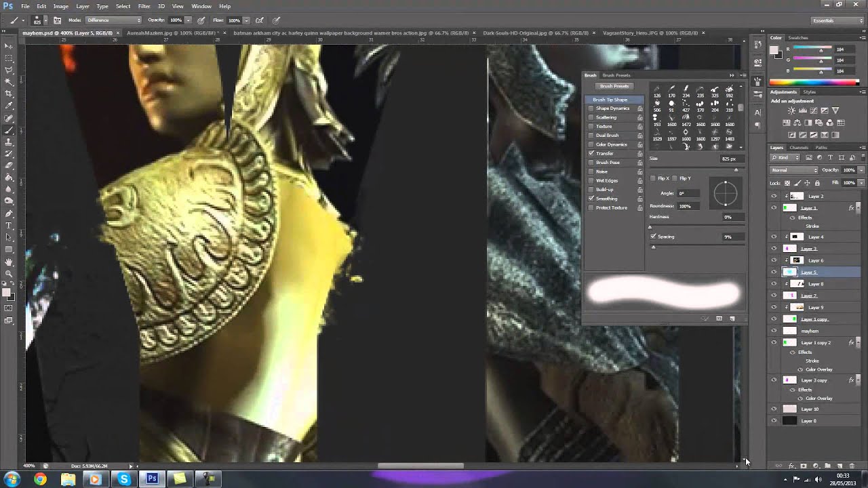Open layer Opacity slider dropdown
Screen dimensions: 868x488
[x=861, y=170]
